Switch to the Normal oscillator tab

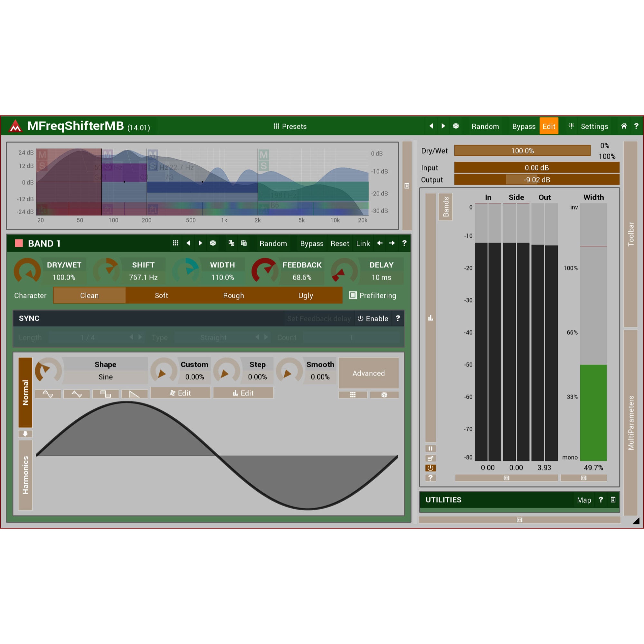coord(25,392)
